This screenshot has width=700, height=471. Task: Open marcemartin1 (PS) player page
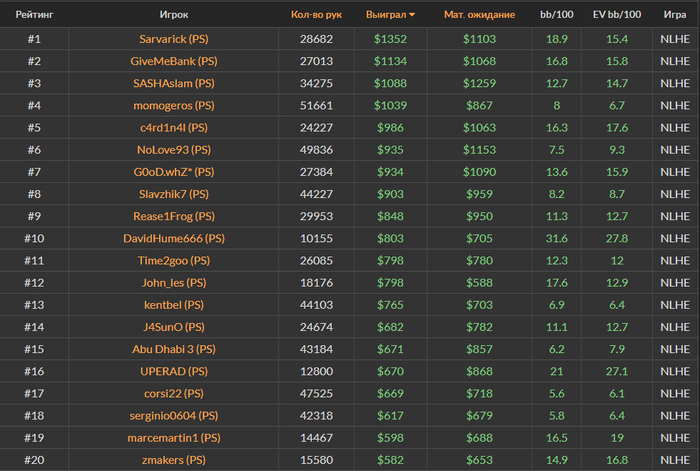173,437
